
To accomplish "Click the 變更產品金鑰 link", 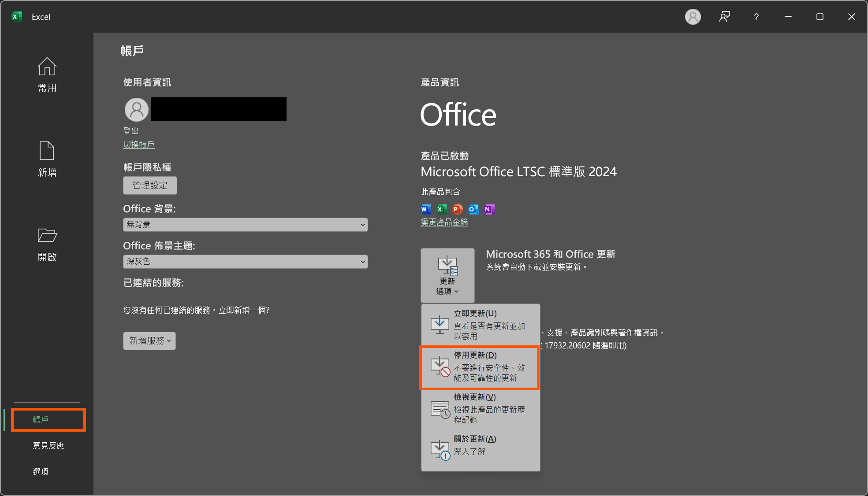I will click(x=444, y=222).
